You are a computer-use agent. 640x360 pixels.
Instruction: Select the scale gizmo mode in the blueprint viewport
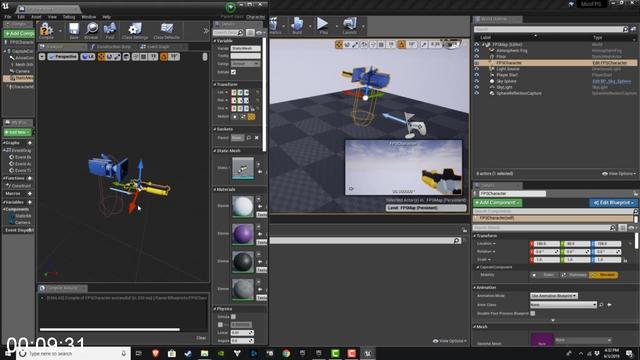(x=117, y=57)
